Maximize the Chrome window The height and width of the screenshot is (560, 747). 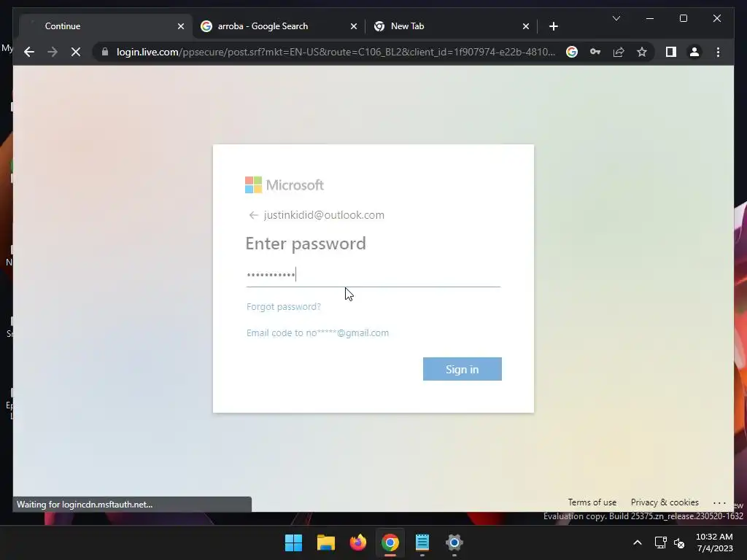(683, 18)
